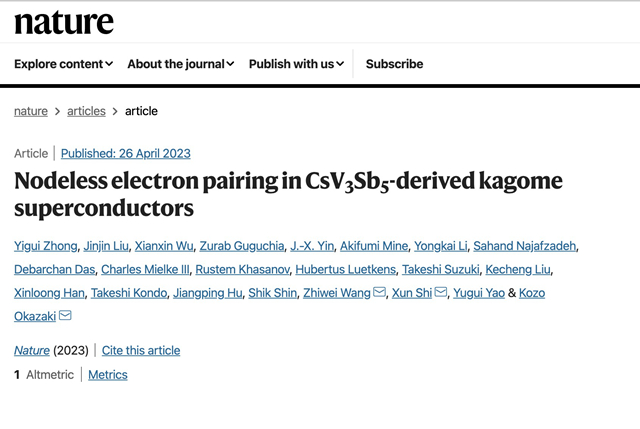Image resolution: width=640 pixels, height=429 pixels.
Task: Open the About the journal dropdown
Action: [x=180, y=64]
